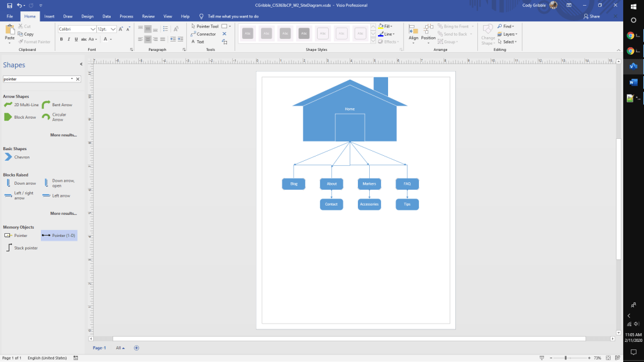This screenshot has height=362, width=644.
Task: Toggle italic text formatting
Action: (x=69, y=39)
